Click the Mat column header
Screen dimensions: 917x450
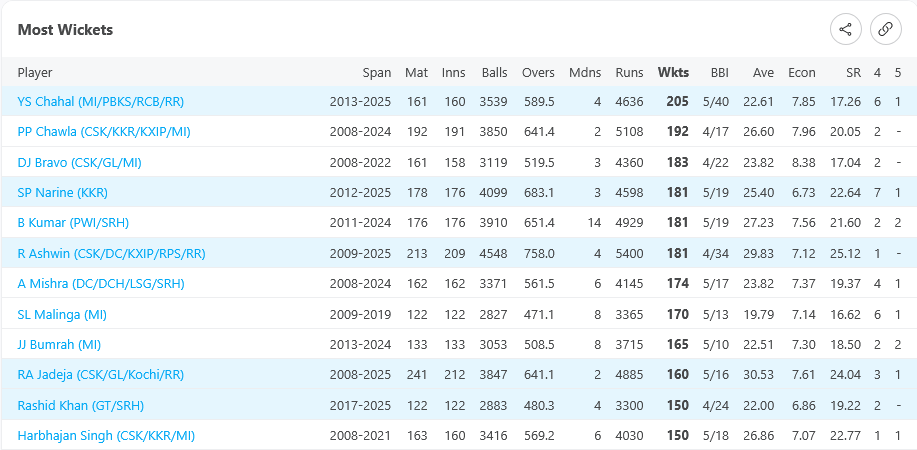[416, 73]
